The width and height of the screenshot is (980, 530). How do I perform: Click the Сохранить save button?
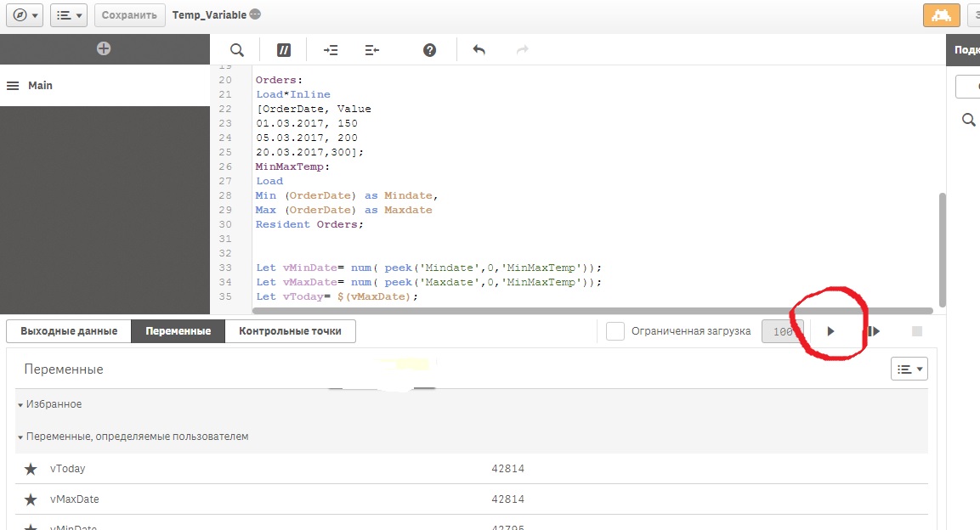coord(129,15)
